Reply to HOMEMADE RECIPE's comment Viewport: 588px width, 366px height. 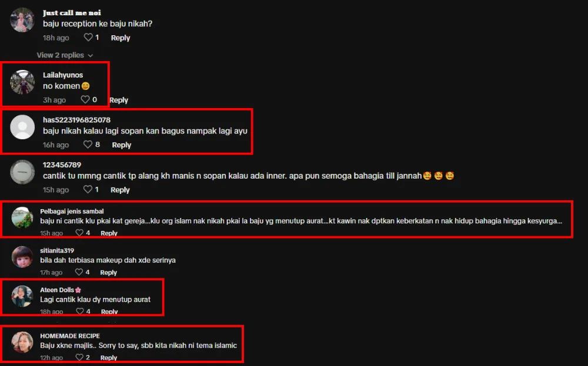click(109, 358)
